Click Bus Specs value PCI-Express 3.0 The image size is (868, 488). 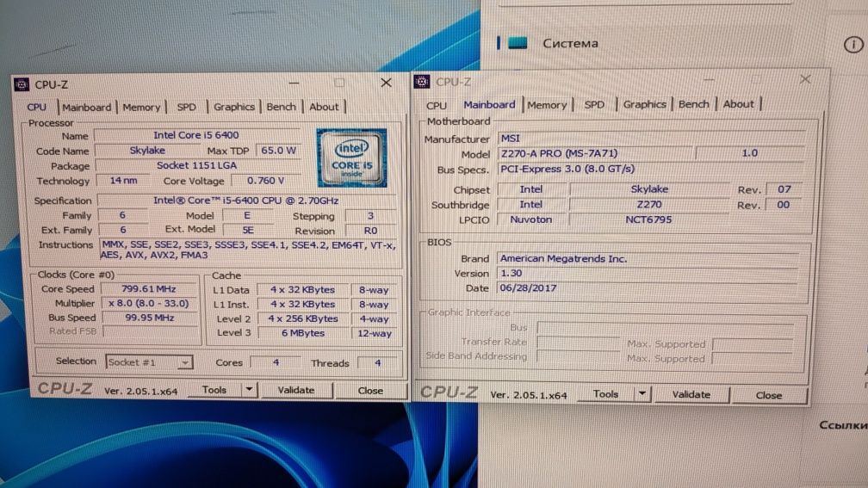651,169
